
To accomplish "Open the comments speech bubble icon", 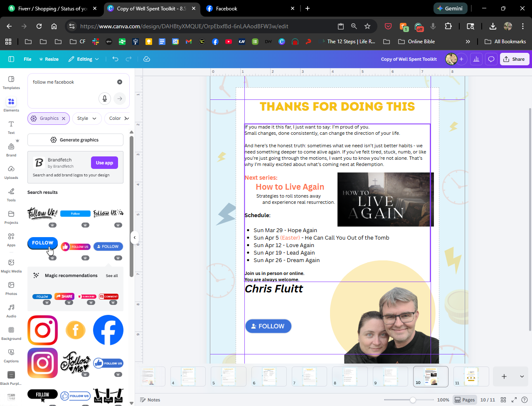I will (x=491, y=59).
